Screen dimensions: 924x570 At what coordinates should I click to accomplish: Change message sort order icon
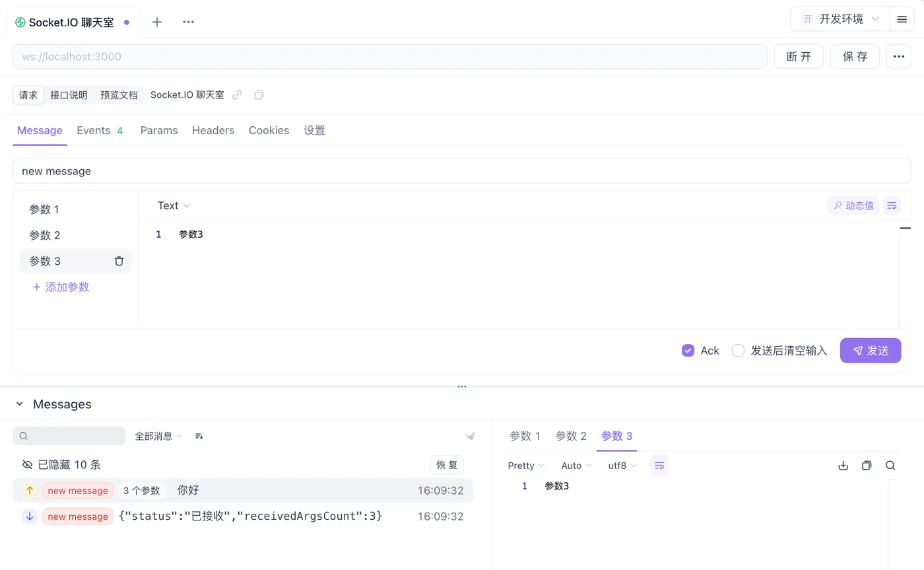point(199,436)
